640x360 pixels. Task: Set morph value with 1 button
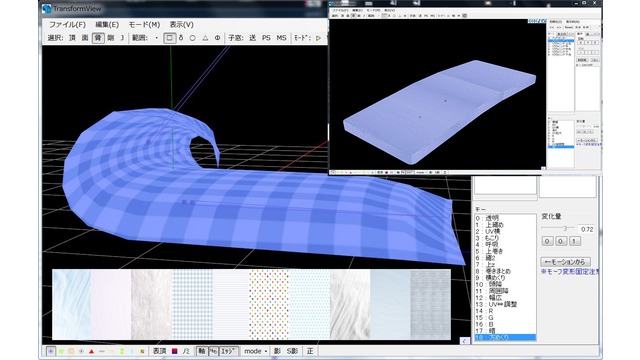pyautogui.click(x=574, y=241)
